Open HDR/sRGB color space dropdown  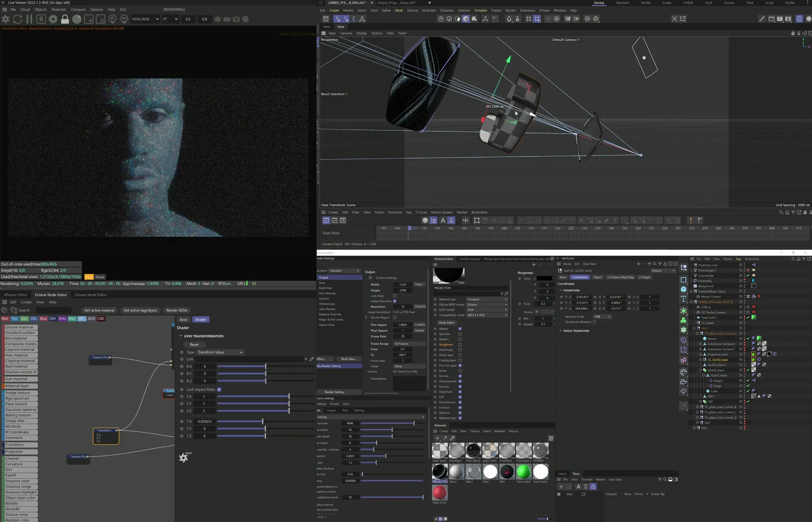pyautogui.click(x=145, y=19)
